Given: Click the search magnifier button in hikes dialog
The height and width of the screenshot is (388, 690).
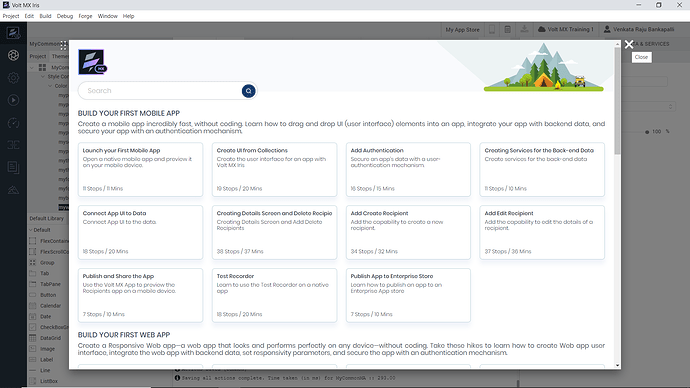Looking at the screenshot, I should (x=248, y=91).
